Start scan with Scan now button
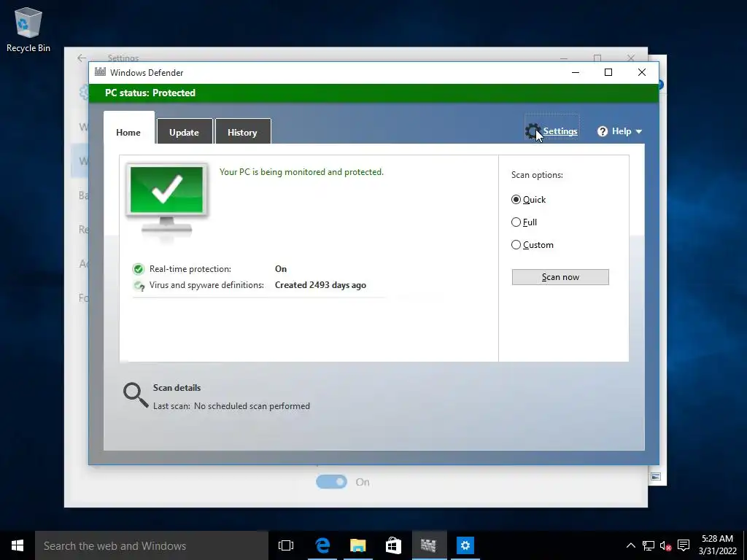This screenshot has height=560, width=747. click(x=560, y=277)
